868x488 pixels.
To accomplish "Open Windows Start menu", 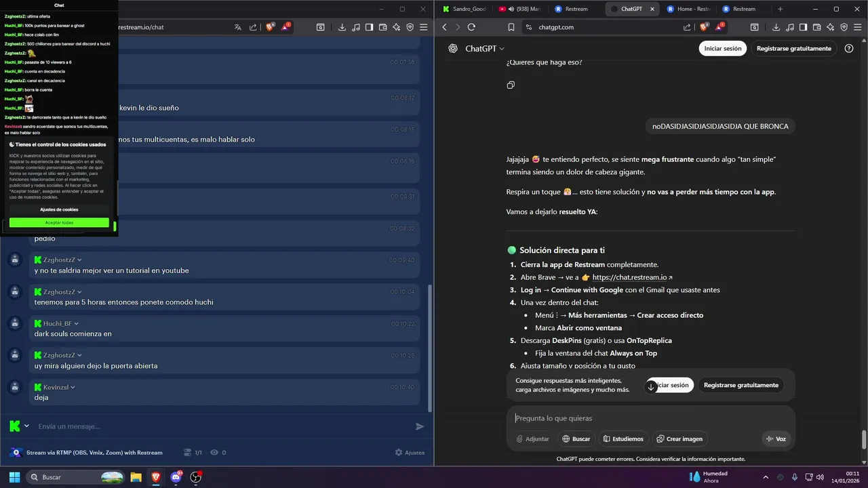I will [x=14, y=477].
